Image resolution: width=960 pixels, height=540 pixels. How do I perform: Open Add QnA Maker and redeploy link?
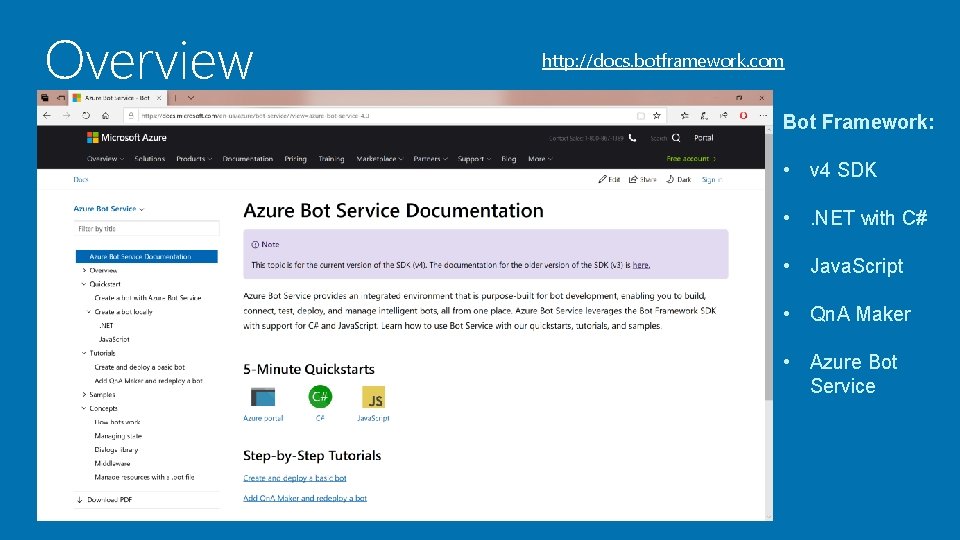(305, 498)
